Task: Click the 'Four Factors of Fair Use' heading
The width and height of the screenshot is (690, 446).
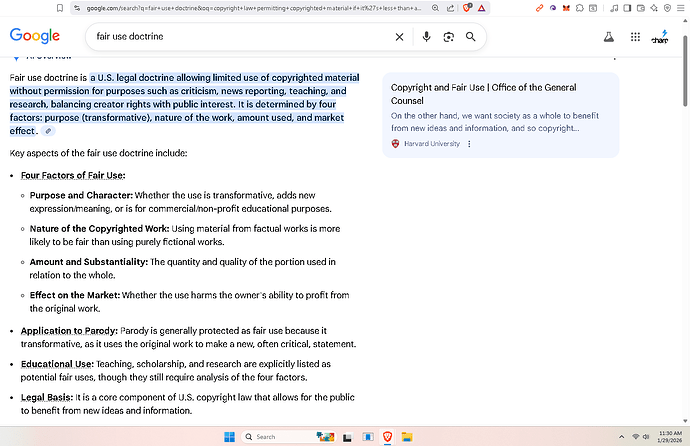Action: 73,175
